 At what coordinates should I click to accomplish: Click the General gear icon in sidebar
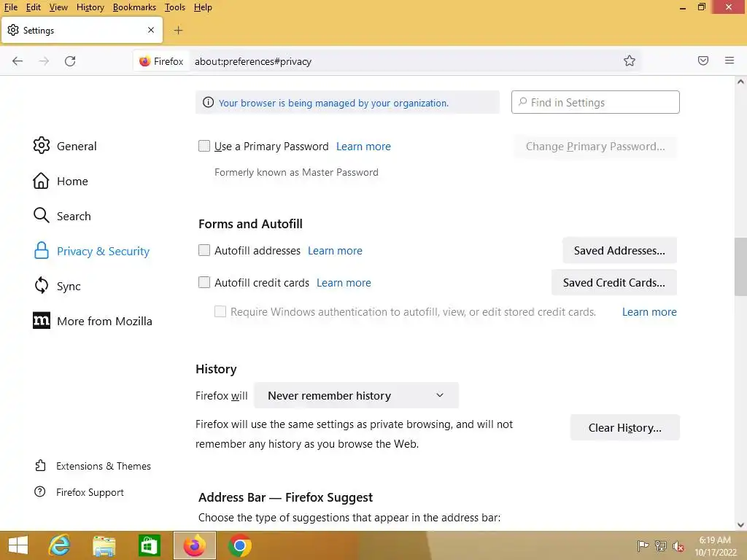pos(42,145)
